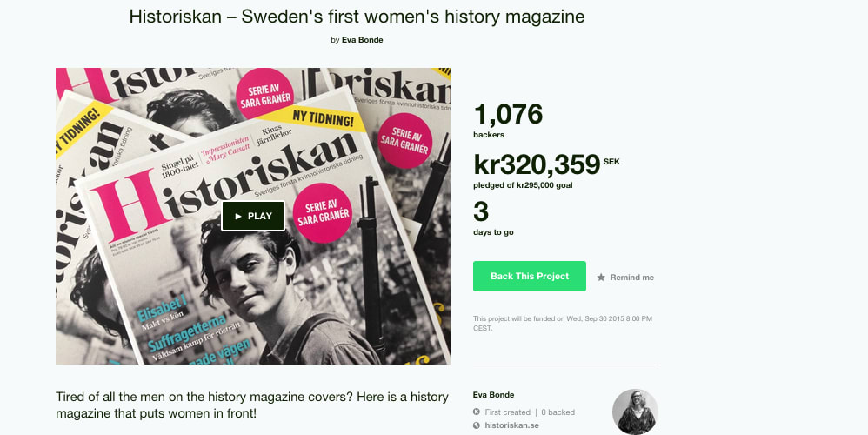
Task: Click the 3 days to go counter
Action: point(481,211)
